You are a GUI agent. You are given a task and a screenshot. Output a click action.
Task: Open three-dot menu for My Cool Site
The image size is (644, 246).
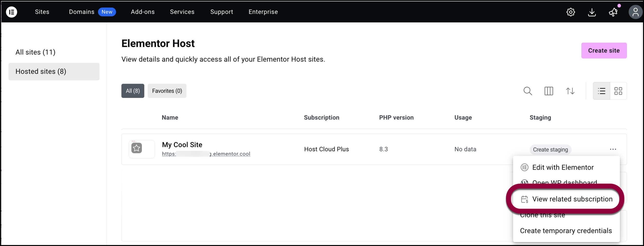click(x=613, y=149)
